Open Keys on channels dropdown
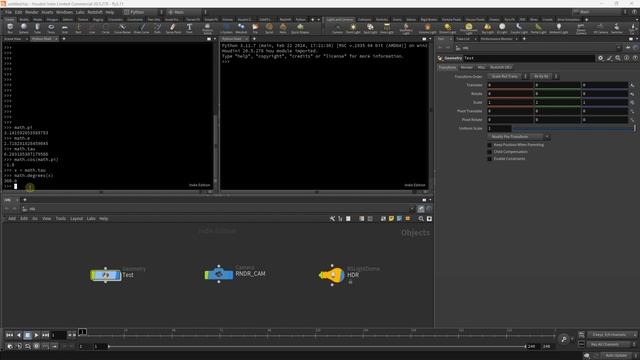 (612, 335)
